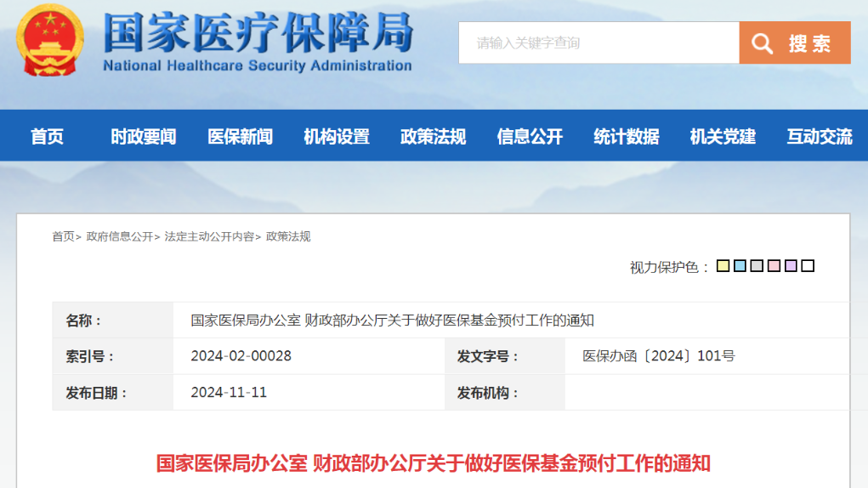Select the pink eye-protection color swatch
Screen dimensions: 868x488
click(774, 265)
